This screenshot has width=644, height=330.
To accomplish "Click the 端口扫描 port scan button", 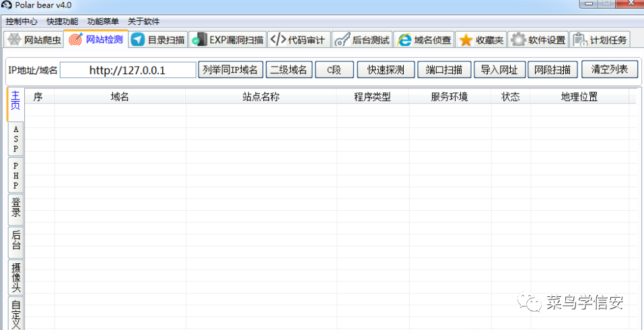I will (444, 70).
